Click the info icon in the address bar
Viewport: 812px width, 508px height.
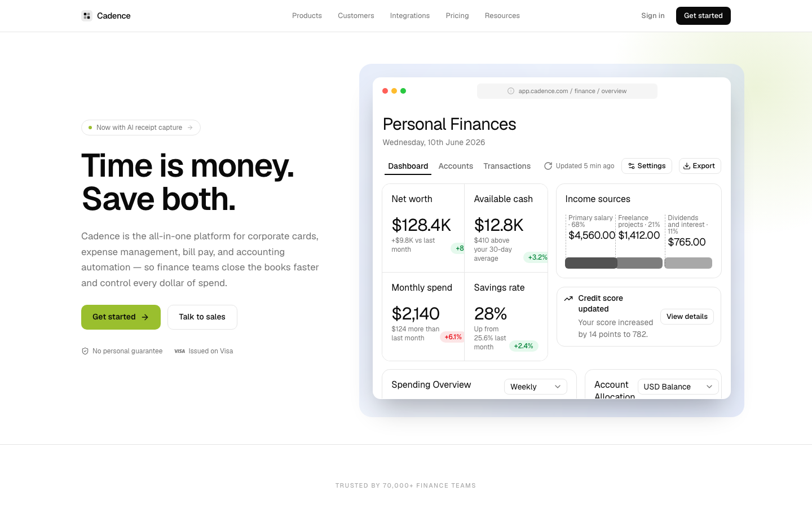coord(511,91)
